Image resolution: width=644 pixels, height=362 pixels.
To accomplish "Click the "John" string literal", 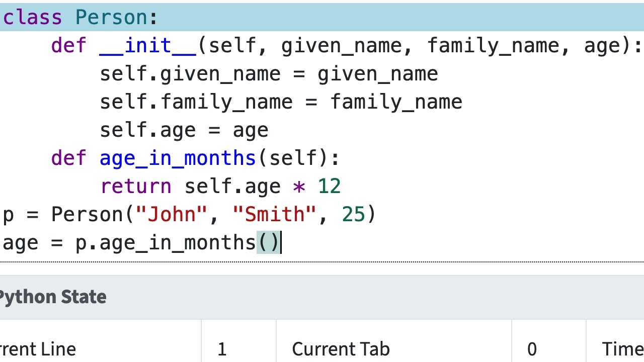I will coord(172,215).
